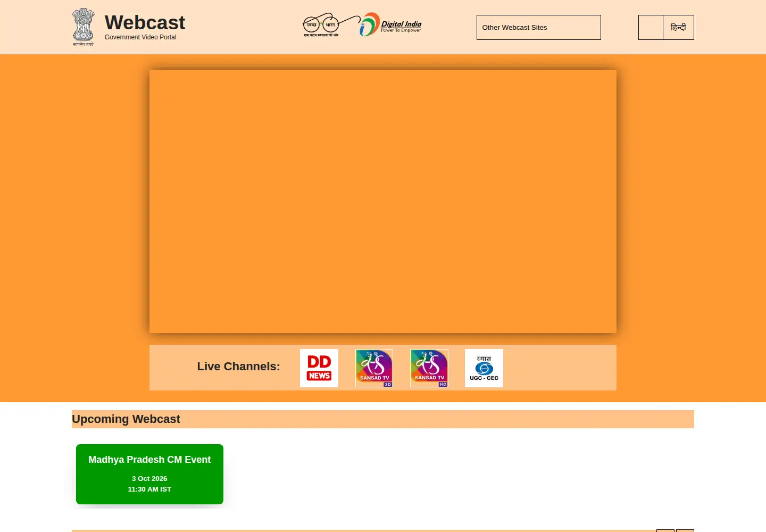766x532 pixels.
Task: Click the Digital India logo
Action: [x=390, y=24]
